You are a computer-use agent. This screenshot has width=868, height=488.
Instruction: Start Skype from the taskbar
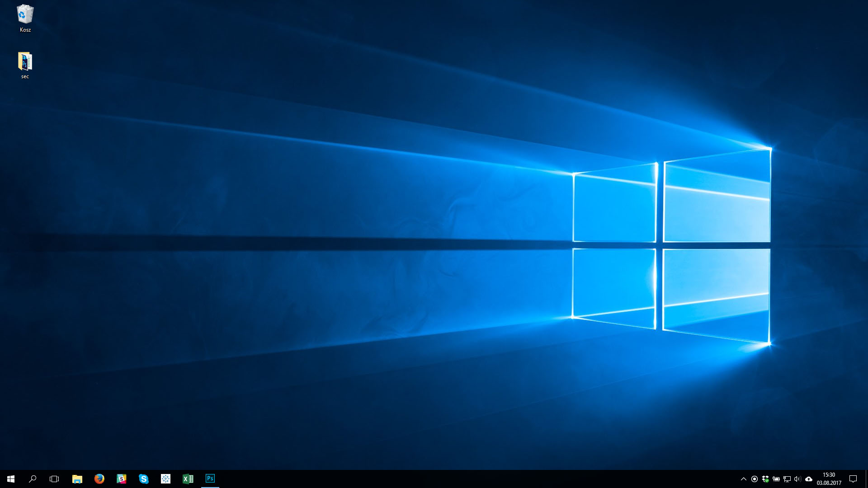pos(144,479)
